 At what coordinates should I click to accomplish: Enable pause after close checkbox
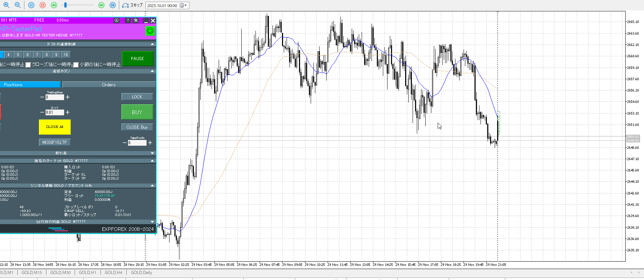[x=28, y=65]
